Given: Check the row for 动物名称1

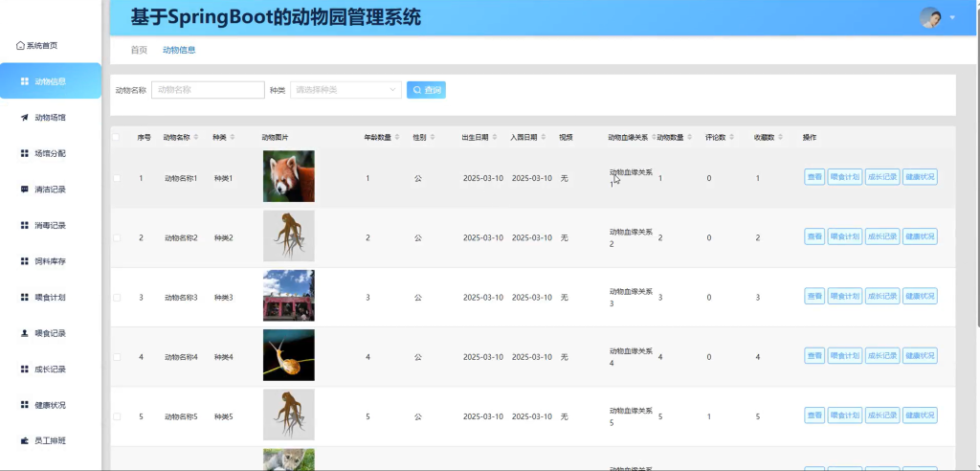Looking at the screenshot, I should 116,178.
